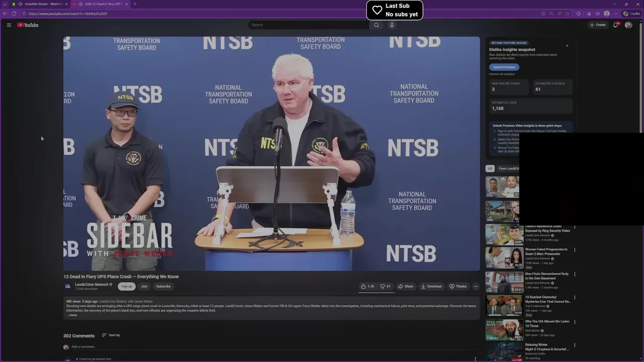Select the From Law&Crime filter chip
Viewport: 644px width, 362px height.
point(508,168)
